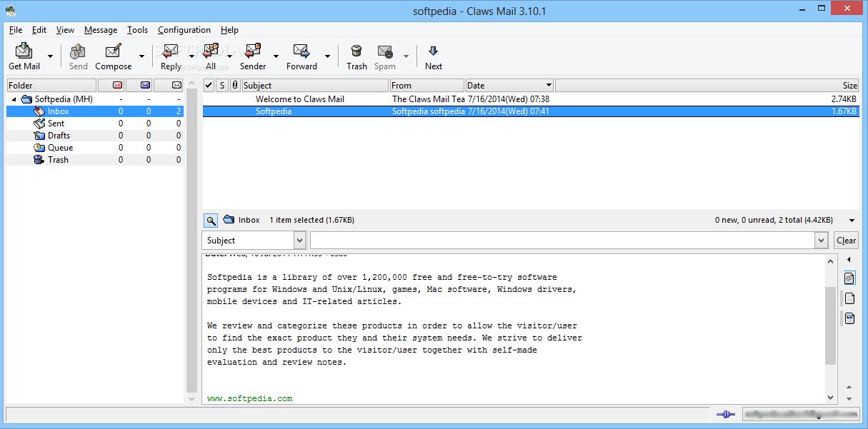Click the Folder column header
868x429 pixels.
click(x=51, y=86)
